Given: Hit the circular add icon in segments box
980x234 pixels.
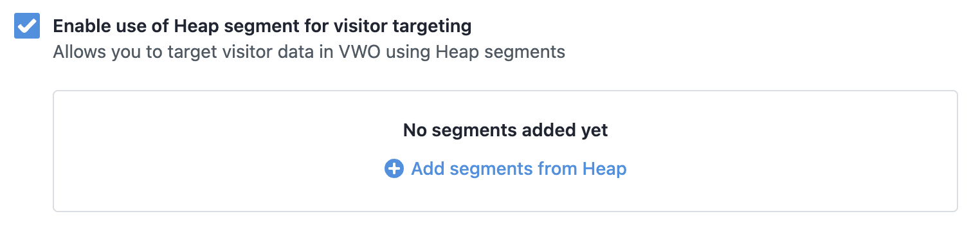Looking at the screenshot, I should click(x=394, y=169).
